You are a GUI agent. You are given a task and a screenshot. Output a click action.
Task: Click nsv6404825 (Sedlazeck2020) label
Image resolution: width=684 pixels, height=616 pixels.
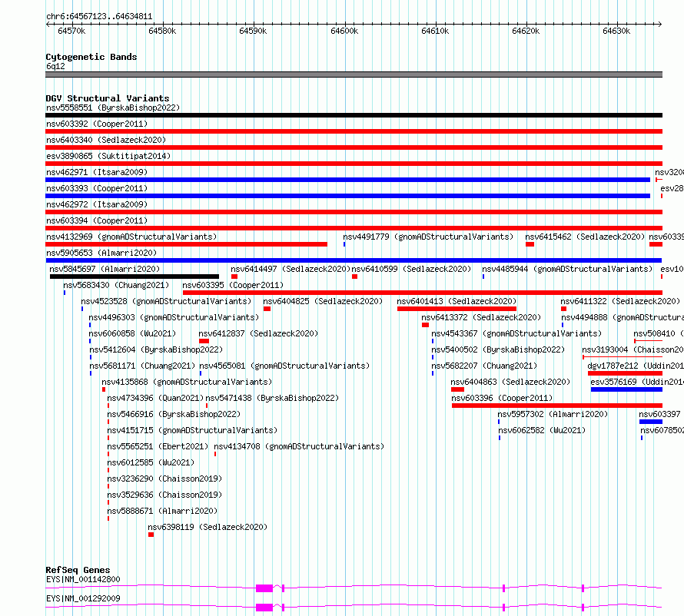pos(323,301)
